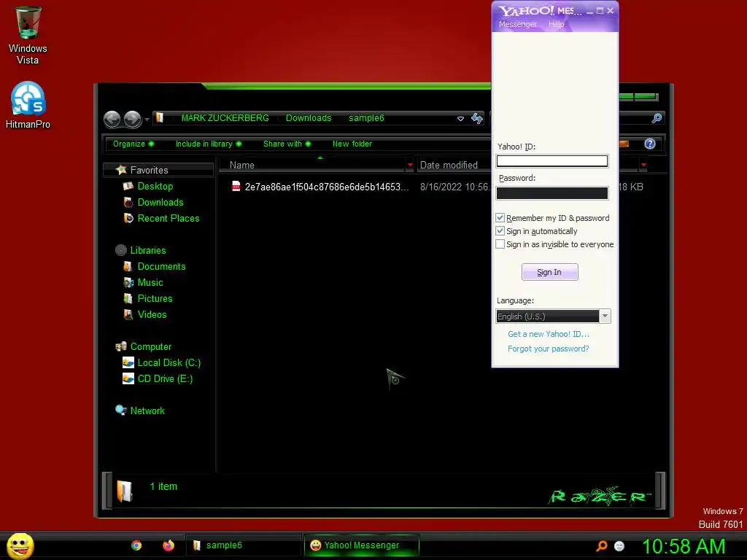The height and width of the screenshot is (560, 747).
Task: Click the 8/16/2022 date modified cell
Action: (454, 187)
